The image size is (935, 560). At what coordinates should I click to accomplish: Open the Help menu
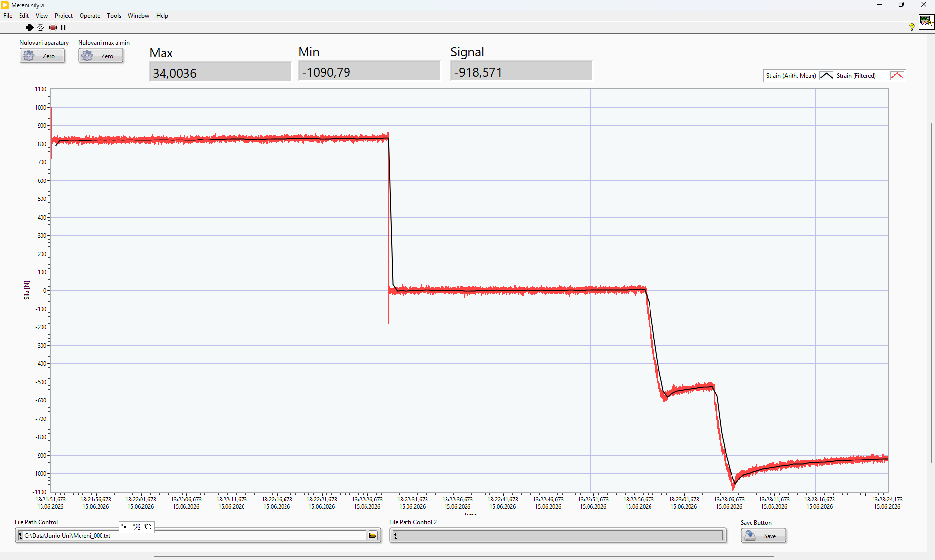pyautogui.click(x=162, y=16)
